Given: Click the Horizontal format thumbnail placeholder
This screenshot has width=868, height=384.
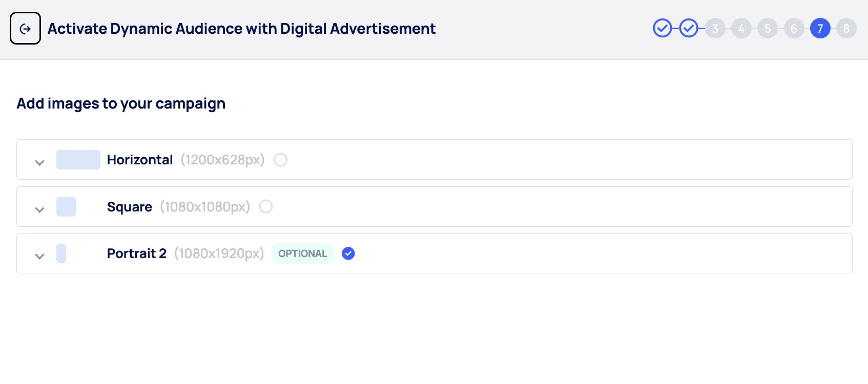Looking at the screenshot, I should coord(78,160).
